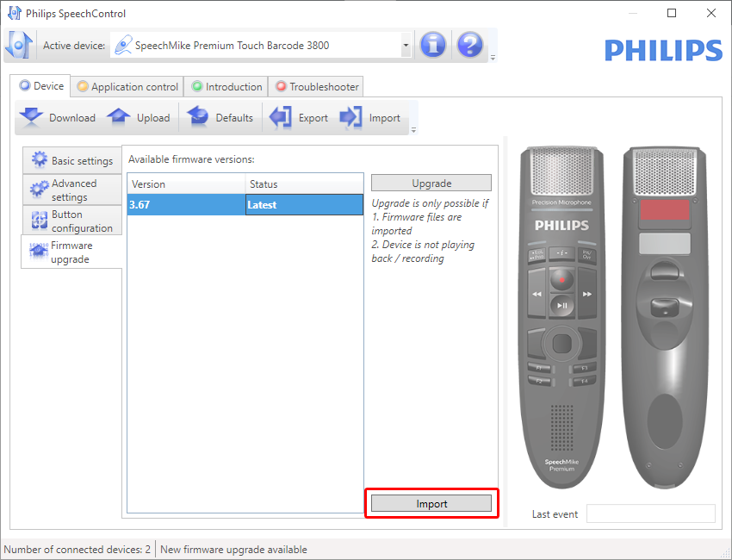Viewport: 732px width, 560px height.
Task: Maximize the Philips SpeechControl window
Action: [672, 13]
